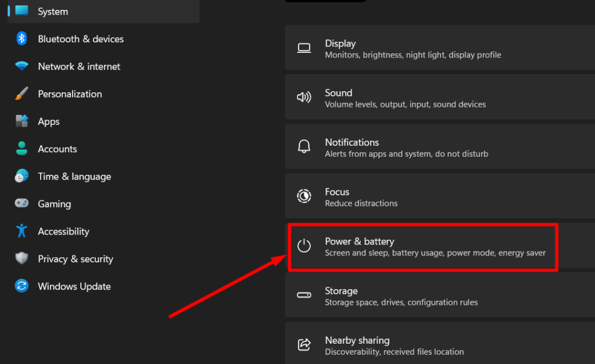
Task: Open Power & battery title
Action: click(359, 242)
